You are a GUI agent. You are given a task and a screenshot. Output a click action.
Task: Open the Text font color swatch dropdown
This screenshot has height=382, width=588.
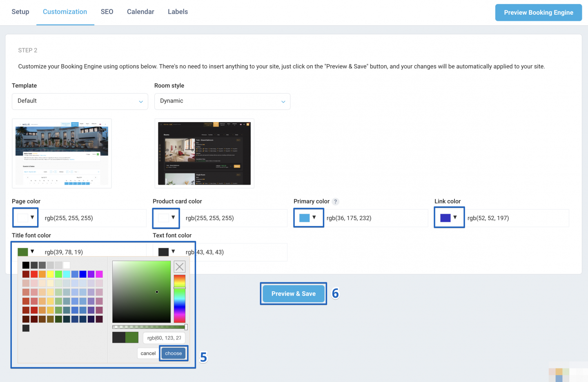click(167, 252)
